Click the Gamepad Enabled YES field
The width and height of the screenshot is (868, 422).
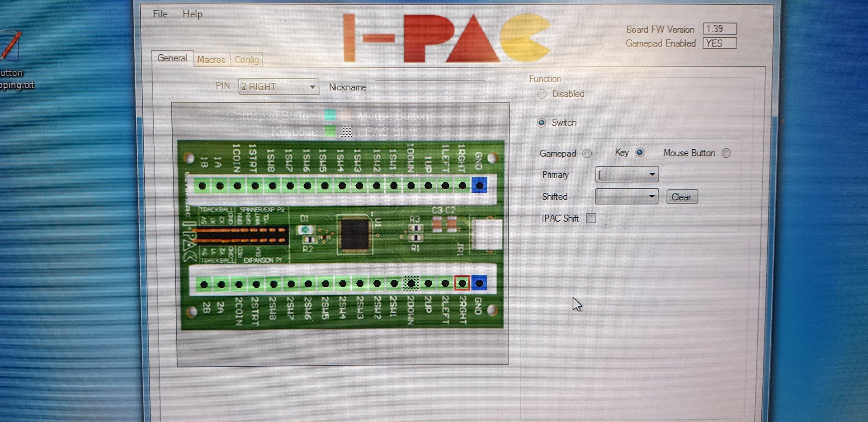point(719,43)
